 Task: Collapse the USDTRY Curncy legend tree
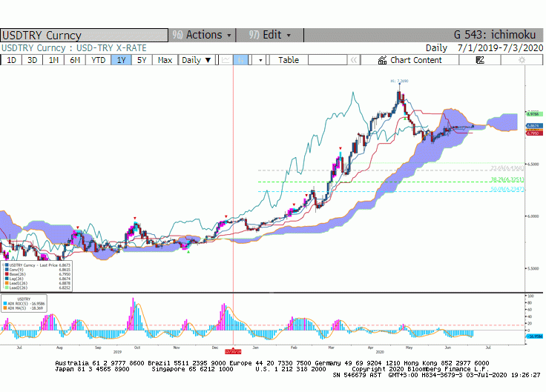pyautogui.click(x=4, y=265)
